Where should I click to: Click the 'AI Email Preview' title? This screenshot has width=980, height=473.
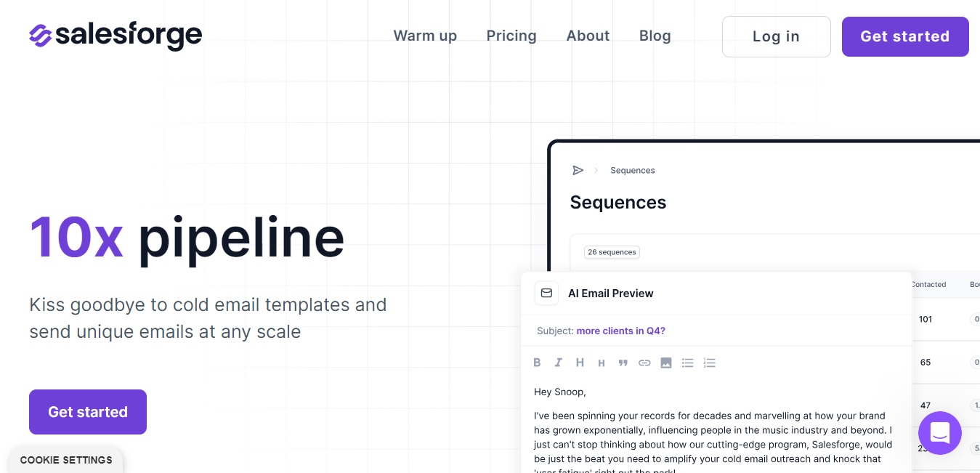click(x=611, y=294)
